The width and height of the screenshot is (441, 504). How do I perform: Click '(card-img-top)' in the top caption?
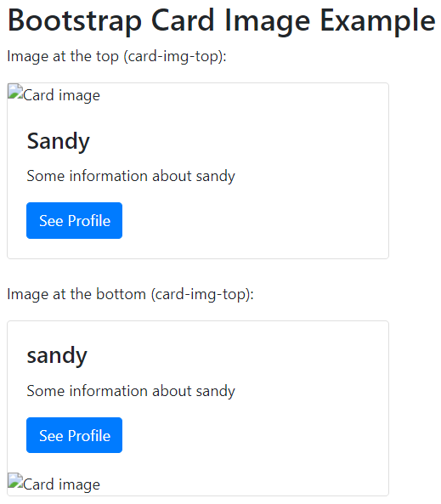pyautogui.click(x=175, y=56)
